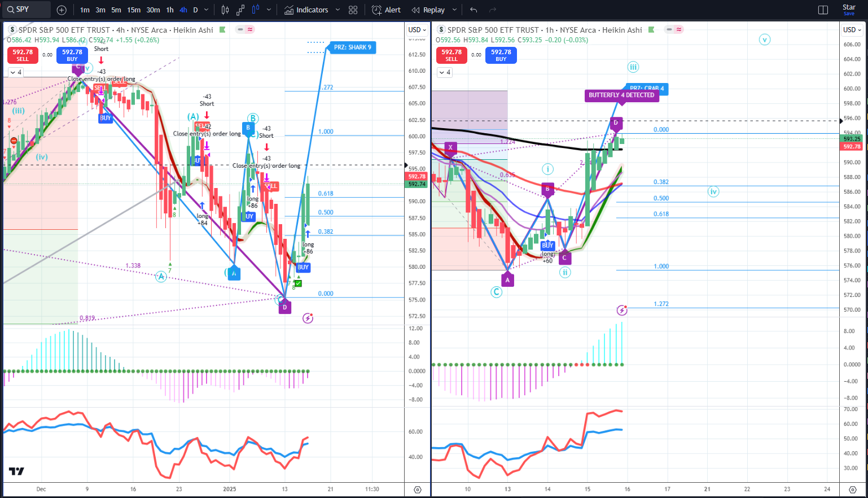Choose the step line chart style icon

click(240, 10)
